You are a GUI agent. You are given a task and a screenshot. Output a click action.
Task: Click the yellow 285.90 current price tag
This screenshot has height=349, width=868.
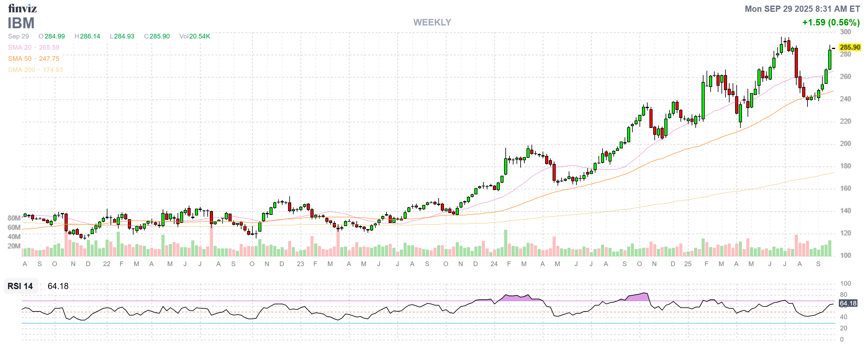[849, 48]
